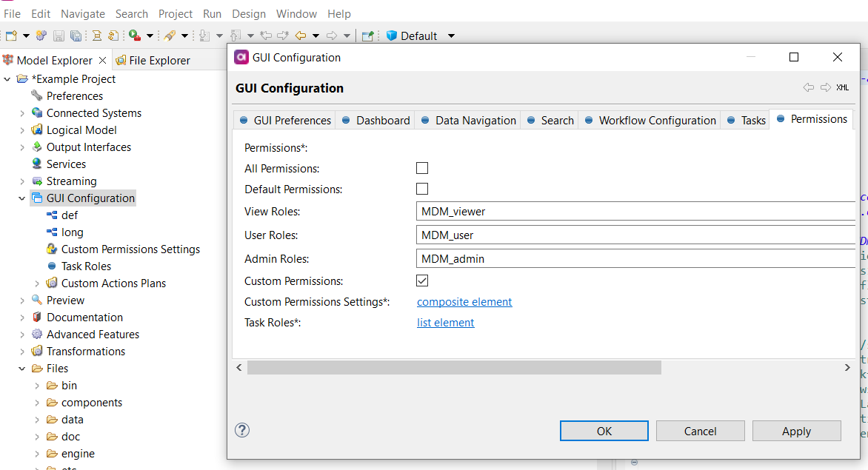Click the XML view icon in dialog

pos(843,87)
